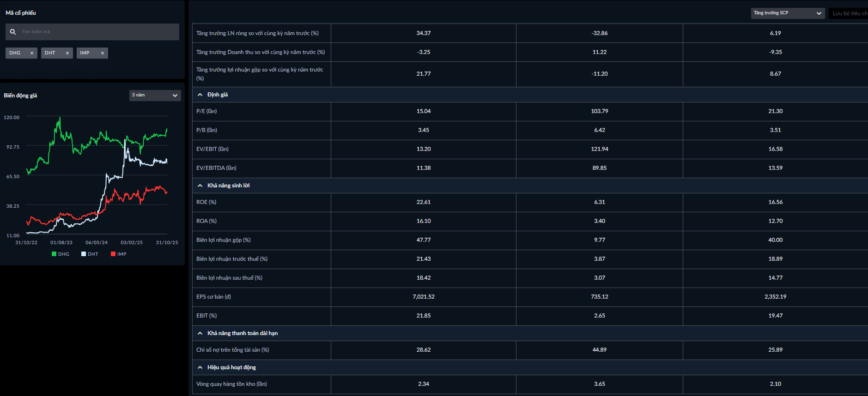Image resolution: width=868 pixels, height=396 pixels.
Task: Click the P/E (lần) row label
Action: [206, 111]
